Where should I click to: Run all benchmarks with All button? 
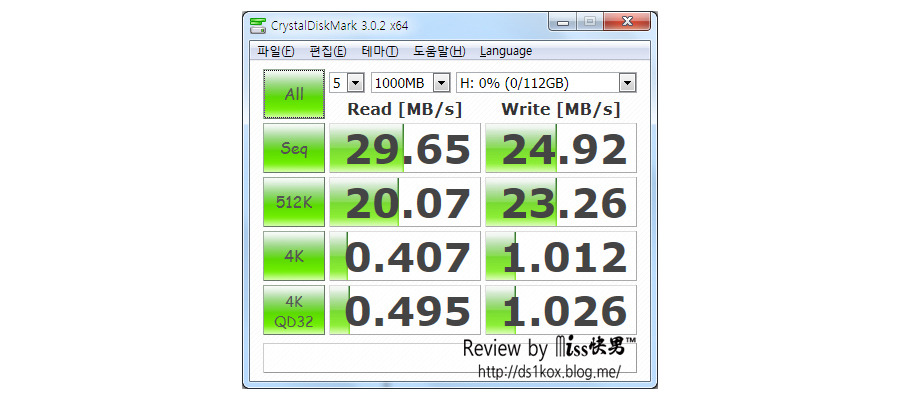coord(294,94)
